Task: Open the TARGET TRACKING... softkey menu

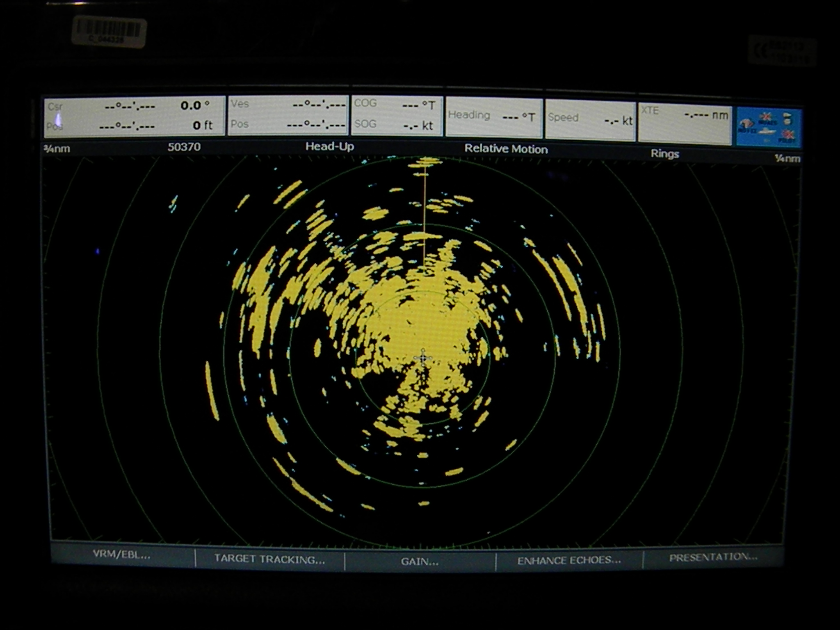Action: click(270, 559)
